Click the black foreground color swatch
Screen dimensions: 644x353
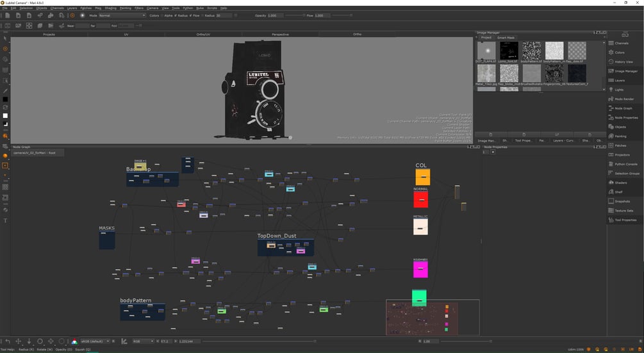[5, 99]
